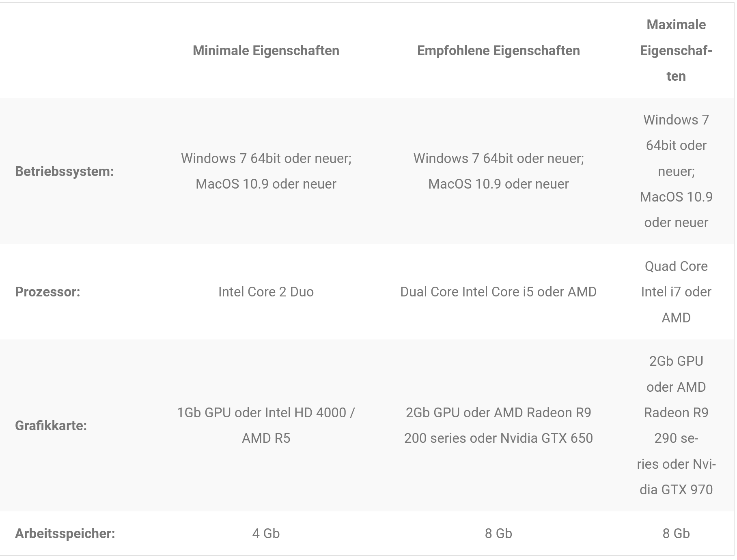Click the cell mentioning Nvidia GTX 970
Viewport: 737px width, 560px height.
(676, 425)
